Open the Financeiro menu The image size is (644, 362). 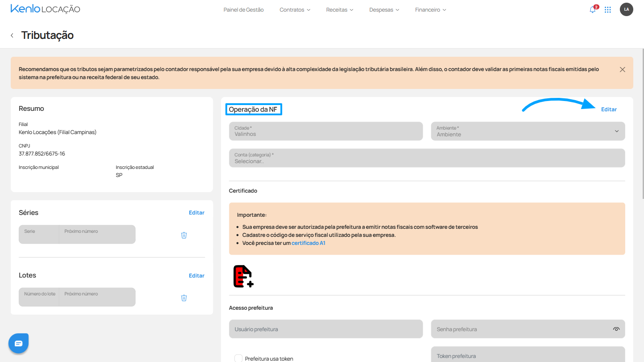pos(430,10)
